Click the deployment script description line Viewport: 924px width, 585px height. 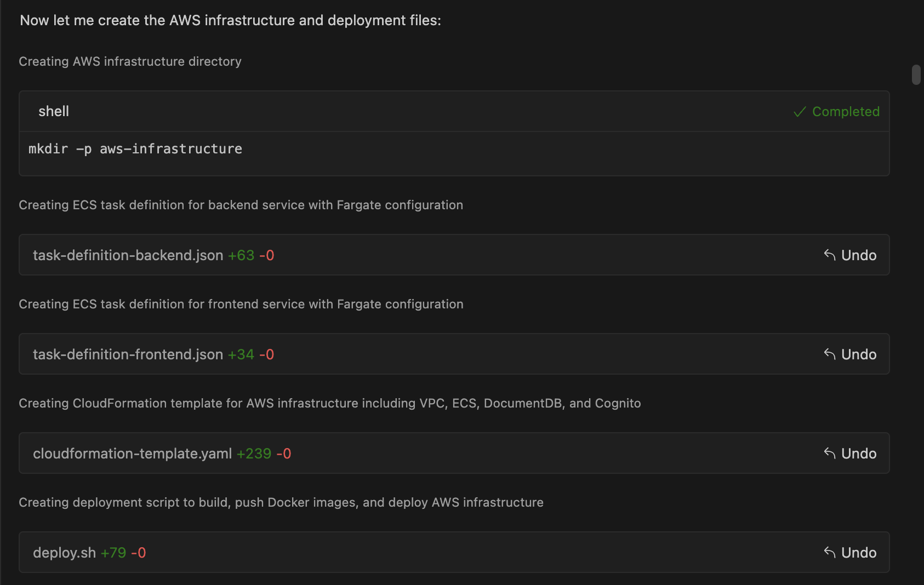point(281,502)
